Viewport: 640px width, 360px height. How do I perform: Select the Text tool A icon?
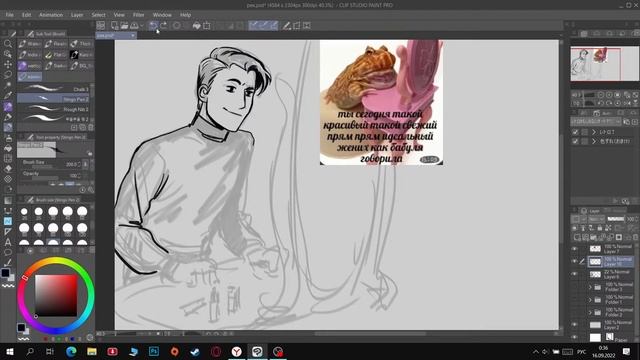click(x=7, y=242)
